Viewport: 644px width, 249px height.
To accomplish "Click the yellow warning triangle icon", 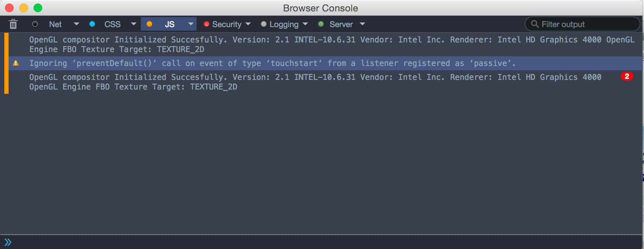I will click(x=16, y=63).
